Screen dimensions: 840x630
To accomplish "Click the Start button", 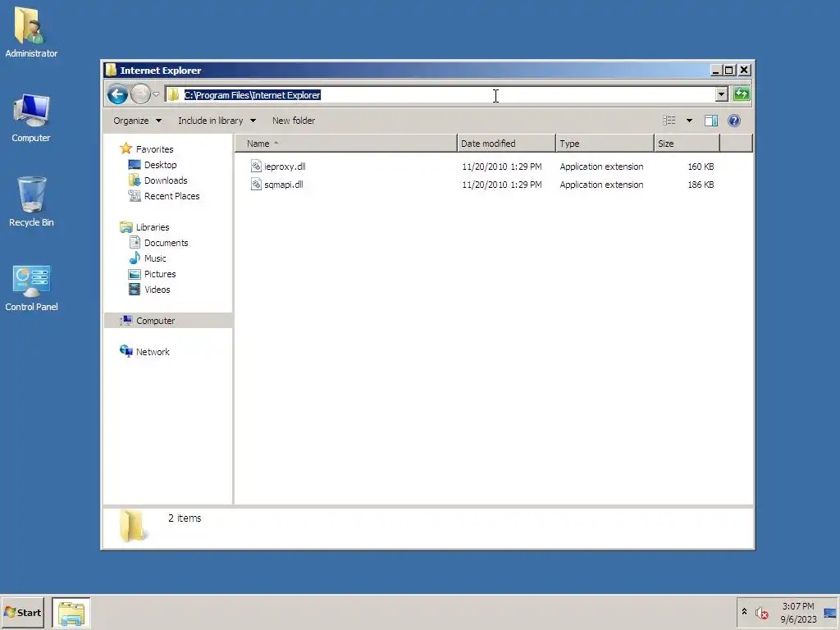I will coord(22,612).
